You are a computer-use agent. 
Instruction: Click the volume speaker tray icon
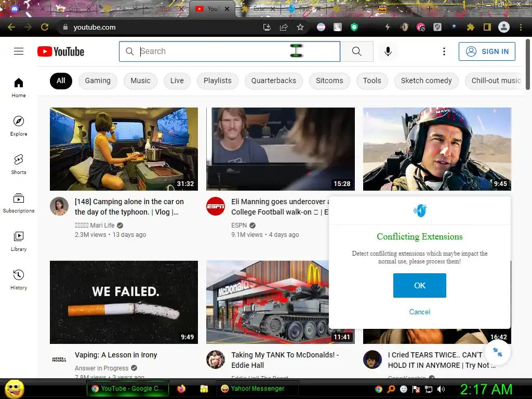(x=441, y=389)
